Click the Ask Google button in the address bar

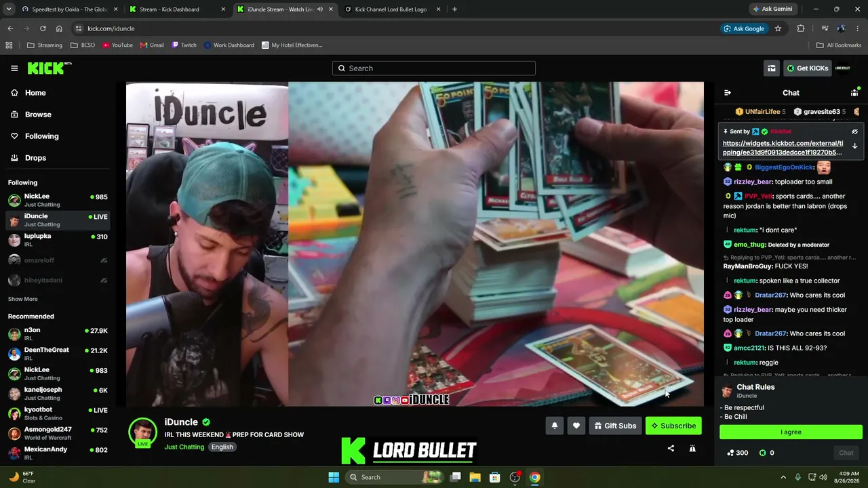[x=744, y=28]
